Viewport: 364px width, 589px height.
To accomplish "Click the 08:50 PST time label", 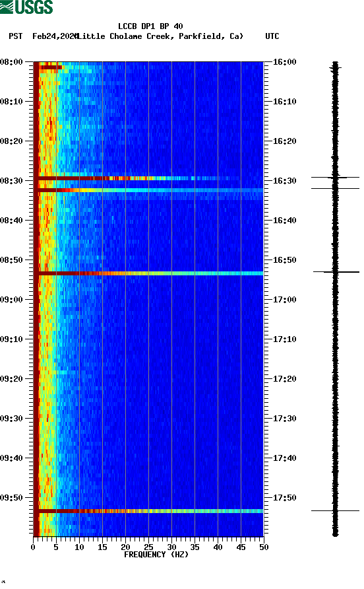I will (11, 260).
